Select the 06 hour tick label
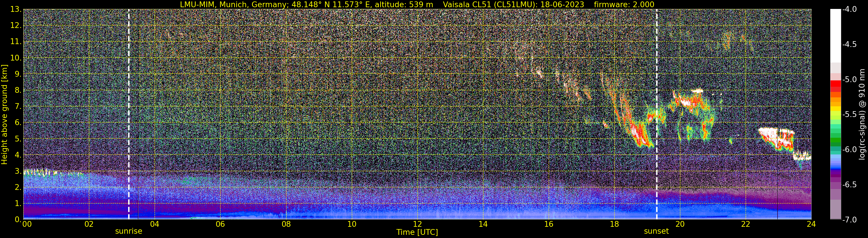 click(220, 224)
